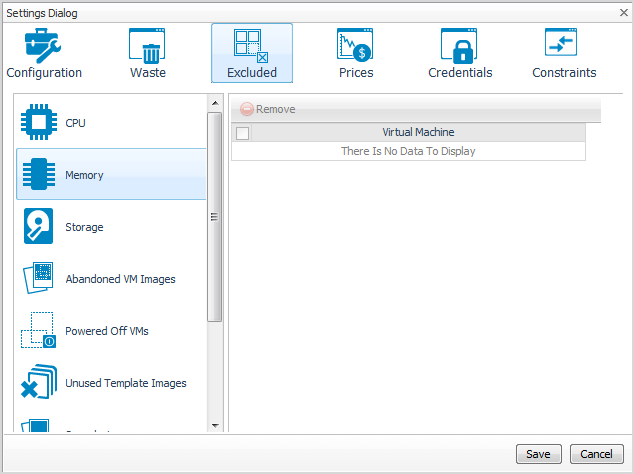
Task: Select the Storage category label
Action: 84,227
